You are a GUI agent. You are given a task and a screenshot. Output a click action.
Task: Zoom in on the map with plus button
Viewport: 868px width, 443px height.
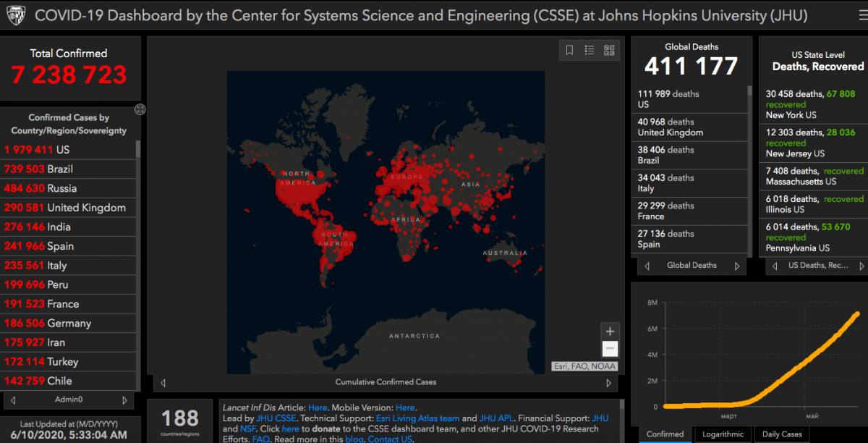coord(610,332)
